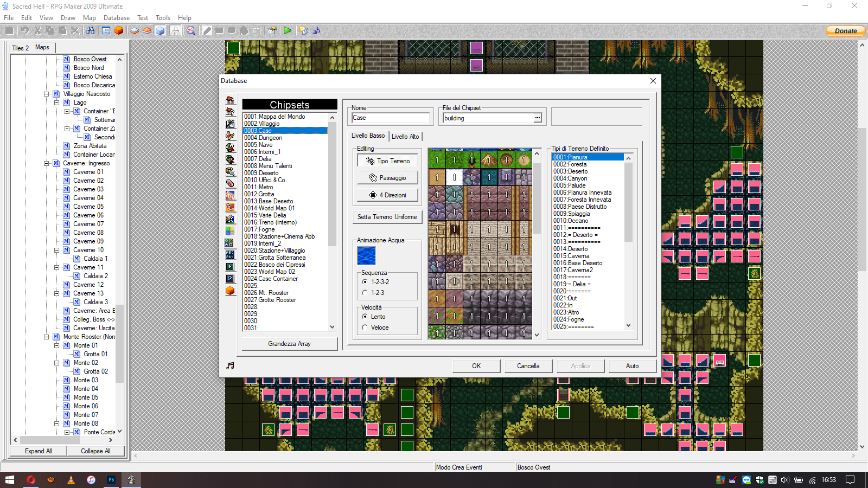Click the binoculars Find icon in toolbar
868x488 pixels.
[x=91, y=30]
